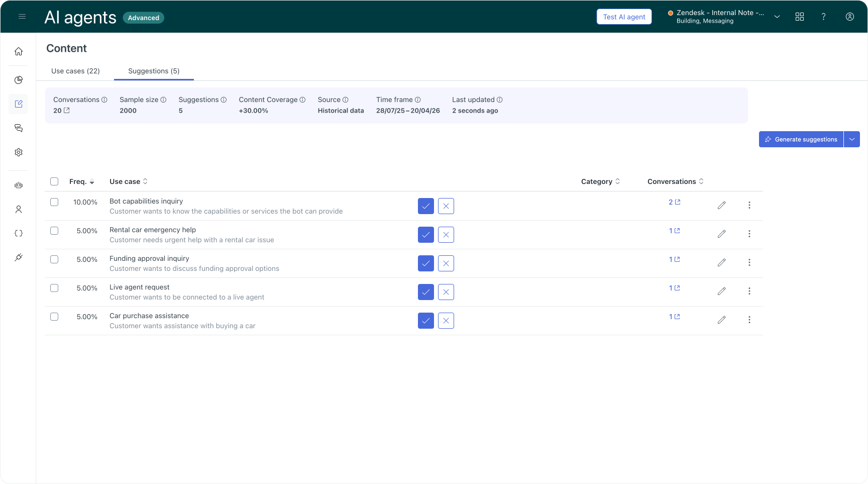868x484 pixels.
Task: Expand the Generate suggestions dropdown arrow
Action: click(x=852, y=139)
